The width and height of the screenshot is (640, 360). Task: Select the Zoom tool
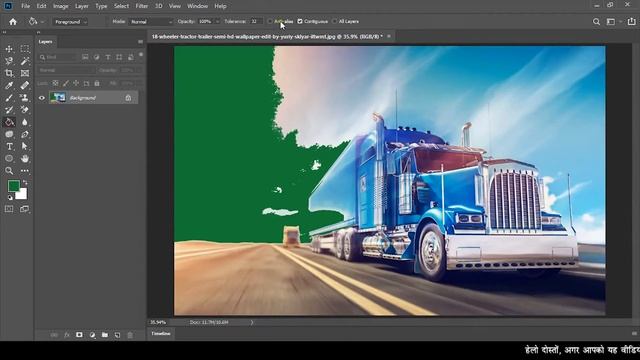tap(9, 171)
